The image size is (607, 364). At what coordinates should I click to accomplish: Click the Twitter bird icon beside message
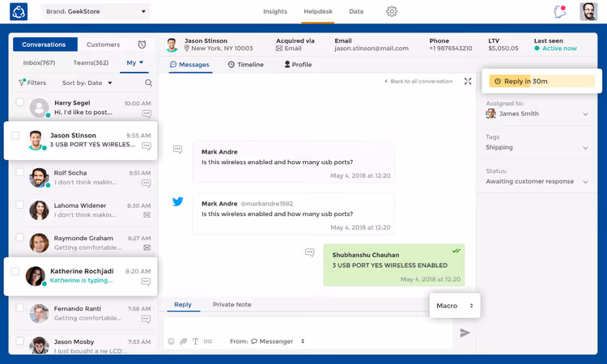[178, 201]
